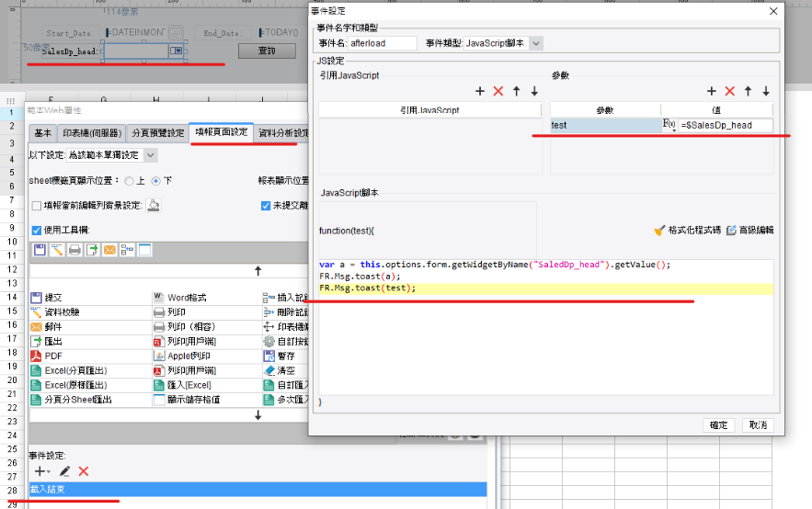Switch to 分頁預覽設定 tab
This screenshot has width=812, height=509.
pos(158,133)
